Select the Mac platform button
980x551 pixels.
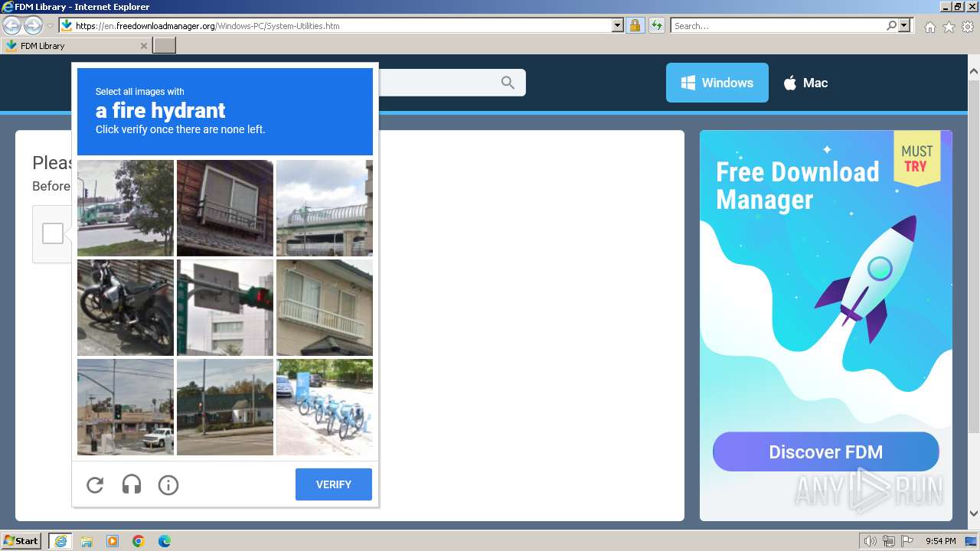(805, 83)
